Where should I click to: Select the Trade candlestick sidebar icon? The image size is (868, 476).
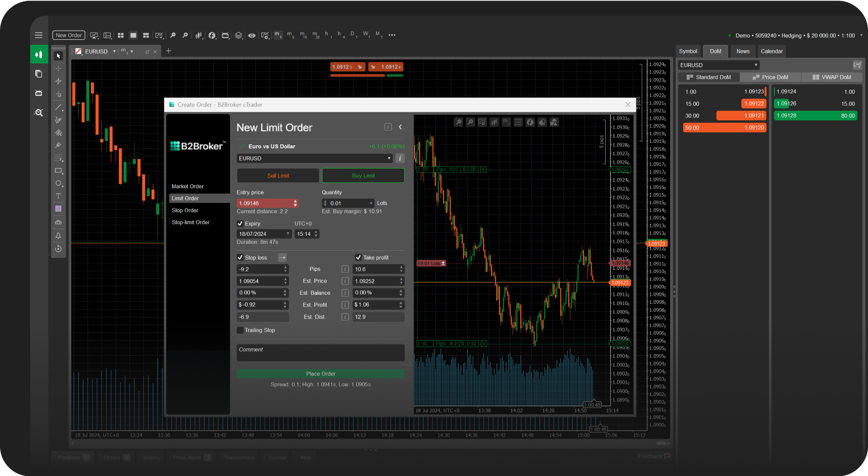pyautogui.click(x=39, y=54)
